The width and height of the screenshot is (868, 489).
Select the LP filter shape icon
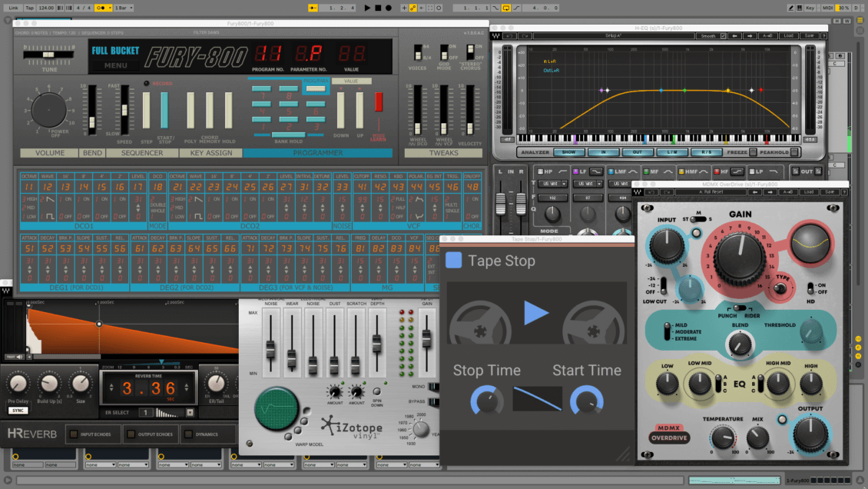(x=773, y=171)
